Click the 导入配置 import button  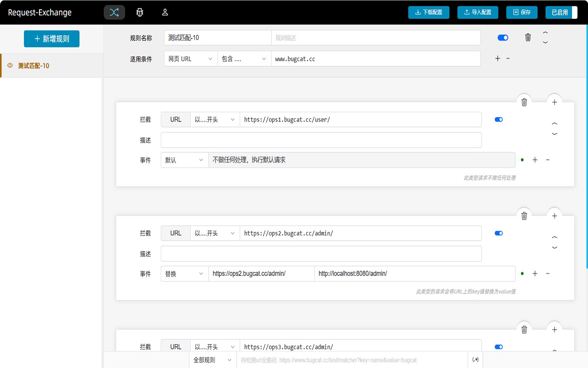478,12
